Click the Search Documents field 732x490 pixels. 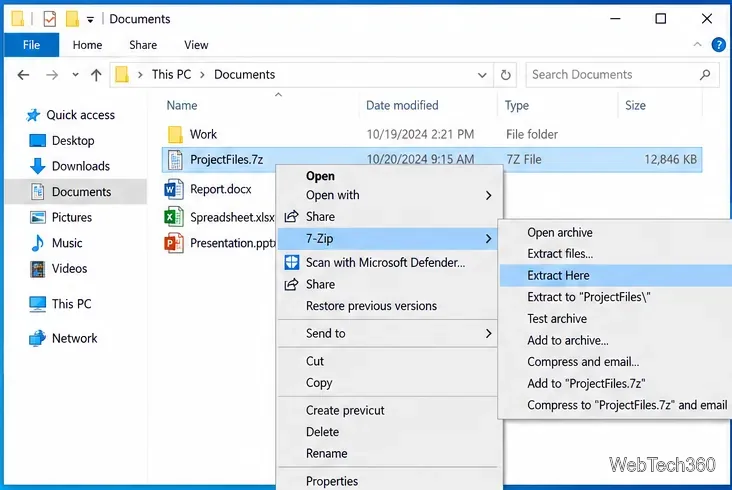click(622, 75)
